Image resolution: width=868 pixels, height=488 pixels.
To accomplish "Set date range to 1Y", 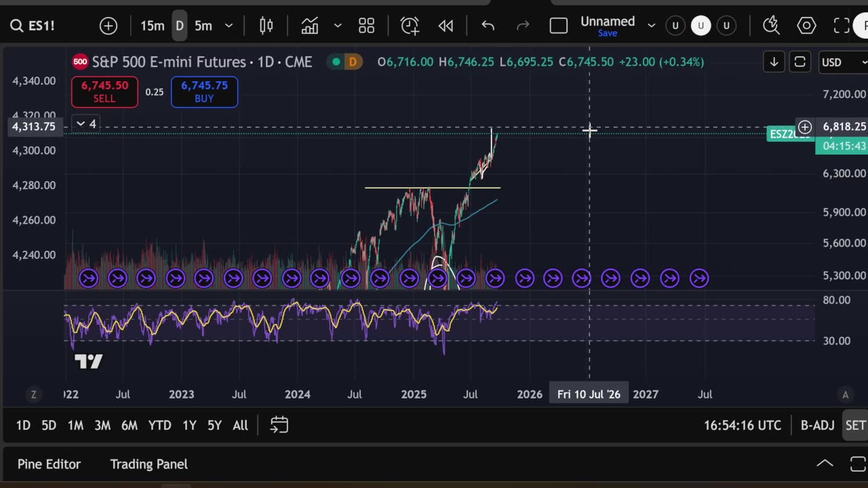I will pyautogui.click(x=189, y=425).
